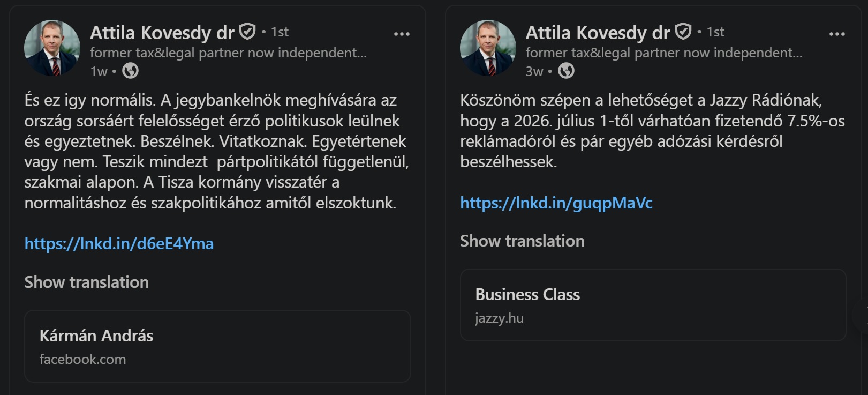This screenshot has height=395, width=868.
Task: Click the verified badge in the 1w post header
Action: pyautogui.click(x=247, y=32)
